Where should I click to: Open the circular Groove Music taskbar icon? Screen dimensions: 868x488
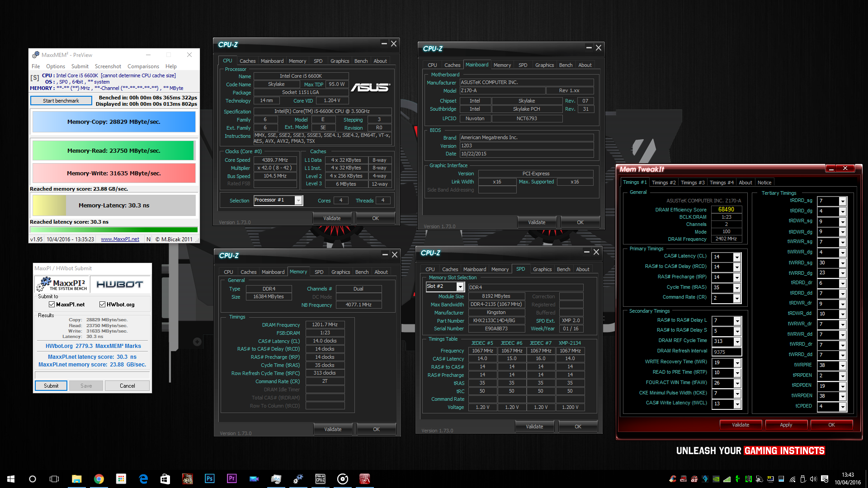[x=342, y=479]
